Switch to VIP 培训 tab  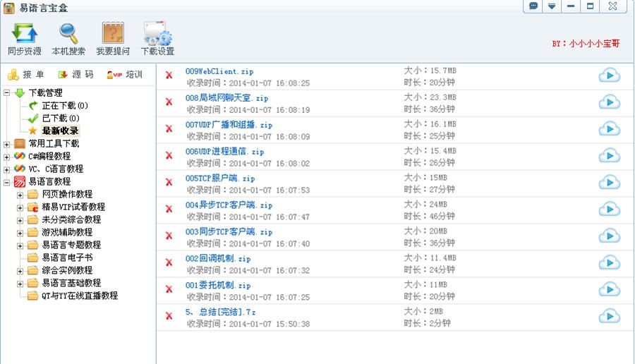125,75
